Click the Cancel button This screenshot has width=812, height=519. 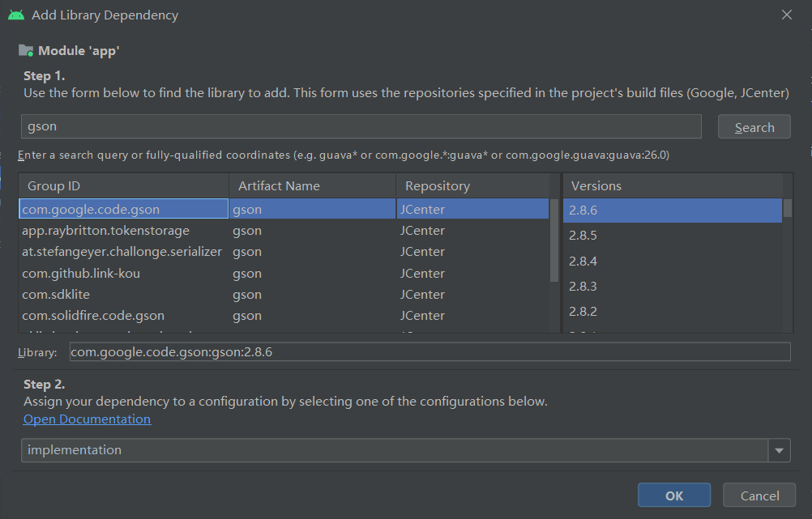[x=759, y=496]
